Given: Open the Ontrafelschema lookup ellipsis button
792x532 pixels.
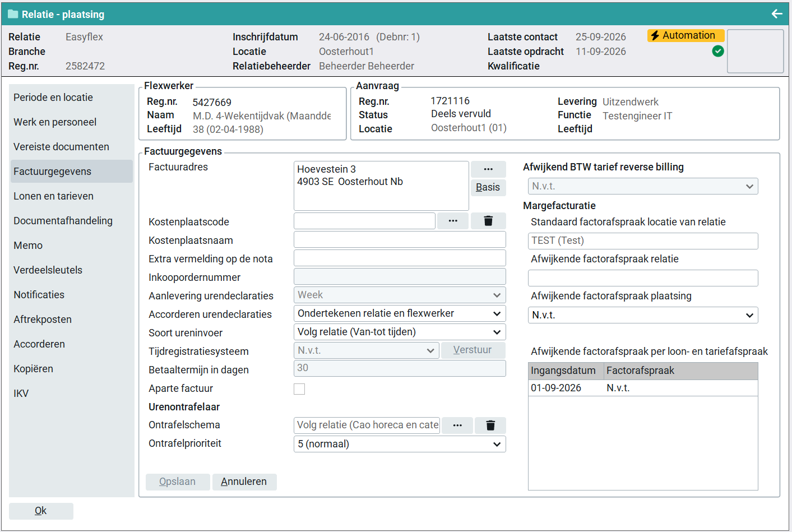Looking at the screenshot, I should click(x=457, y=425).
